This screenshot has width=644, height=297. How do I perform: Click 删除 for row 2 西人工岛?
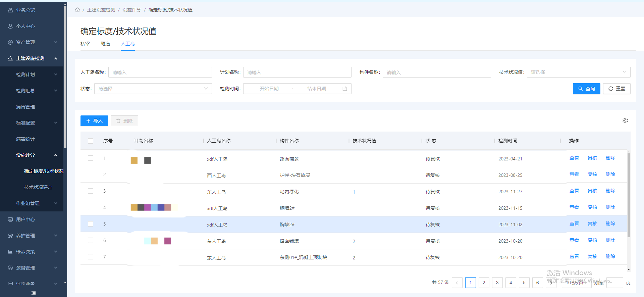610,174
